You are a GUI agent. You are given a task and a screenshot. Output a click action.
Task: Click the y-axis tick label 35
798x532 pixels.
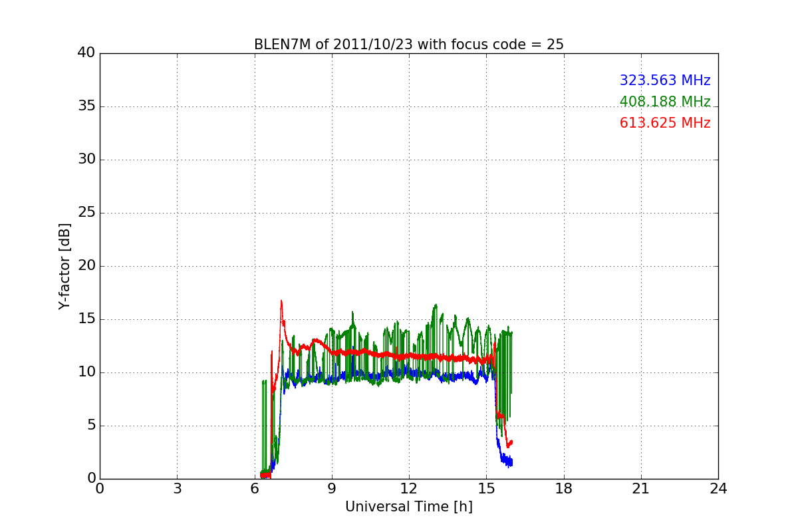pyautogui.click(x=86, y=106)
